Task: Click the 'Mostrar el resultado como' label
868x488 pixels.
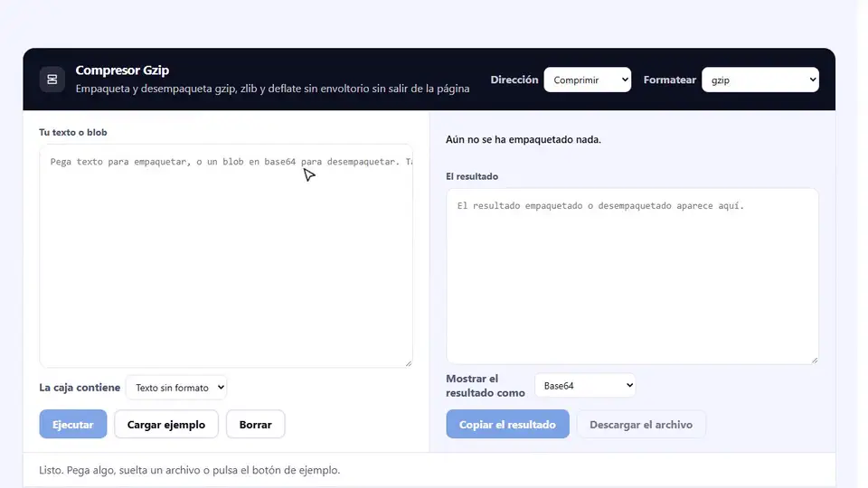Action: pos(486,386)
